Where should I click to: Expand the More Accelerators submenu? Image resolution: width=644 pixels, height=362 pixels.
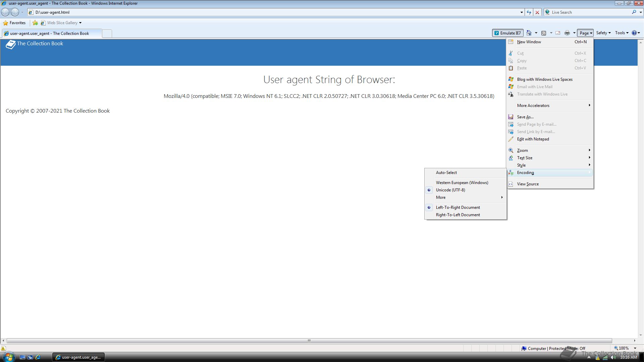coord(550,106)
